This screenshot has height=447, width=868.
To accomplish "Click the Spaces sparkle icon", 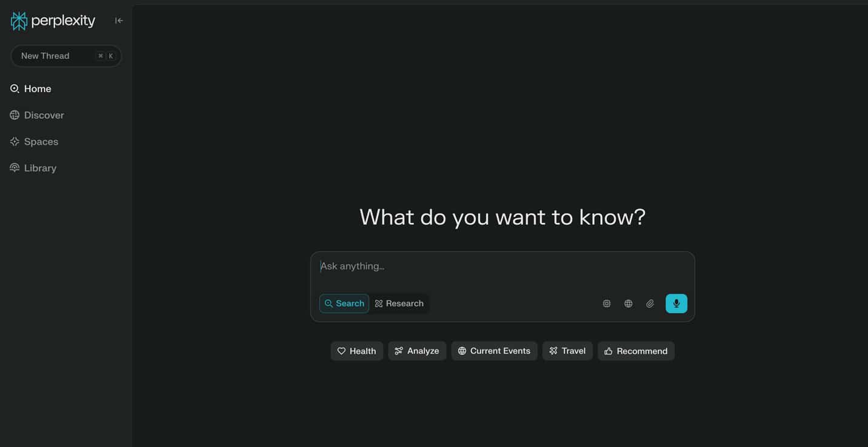I will pos(15,142).
